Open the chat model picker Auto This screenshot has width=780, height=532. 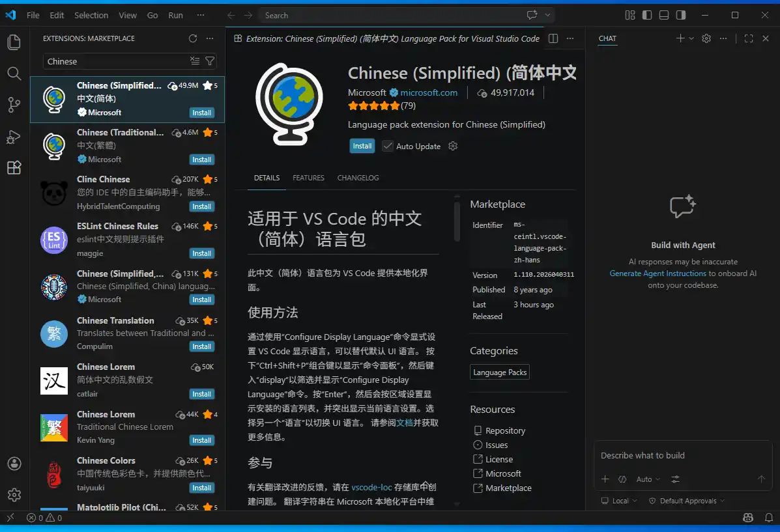click(648, 479)
